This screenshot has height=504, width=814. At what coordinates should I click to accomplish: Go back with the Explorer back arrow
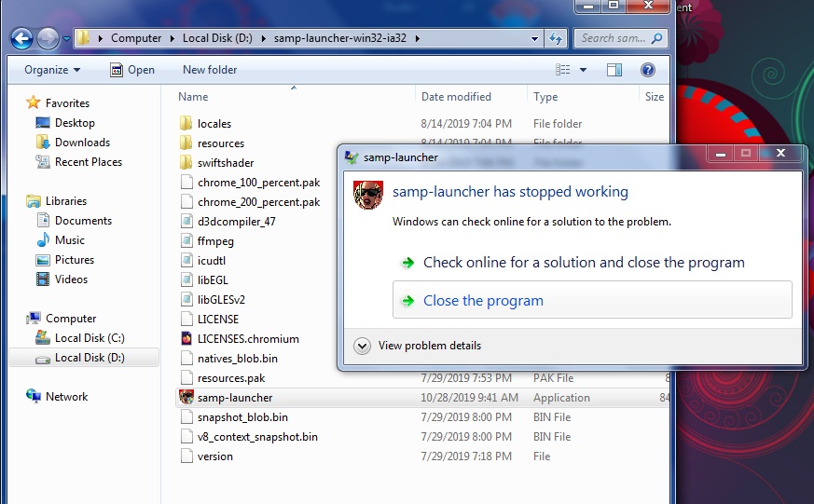click(x=21, y=38)
